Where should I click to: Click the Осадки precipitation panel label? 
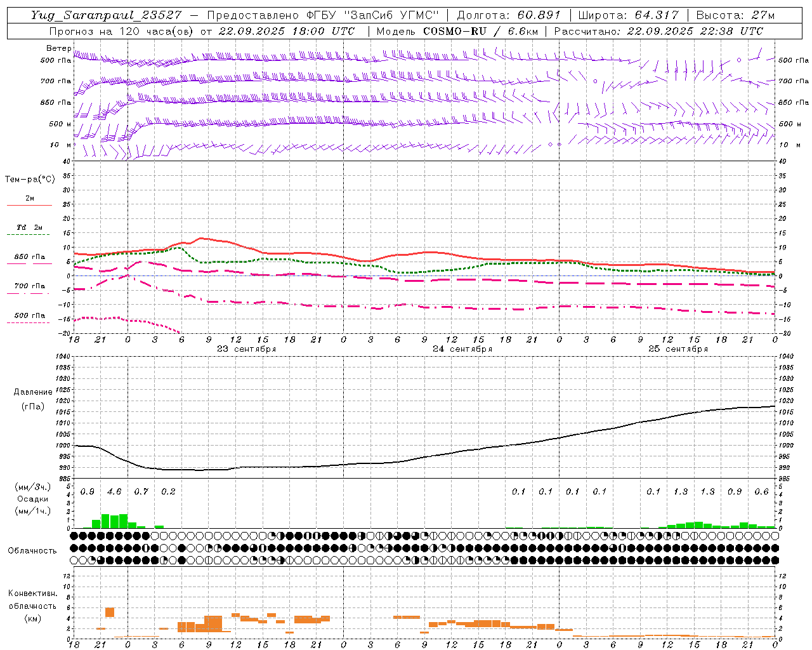(x=32, y=499)
